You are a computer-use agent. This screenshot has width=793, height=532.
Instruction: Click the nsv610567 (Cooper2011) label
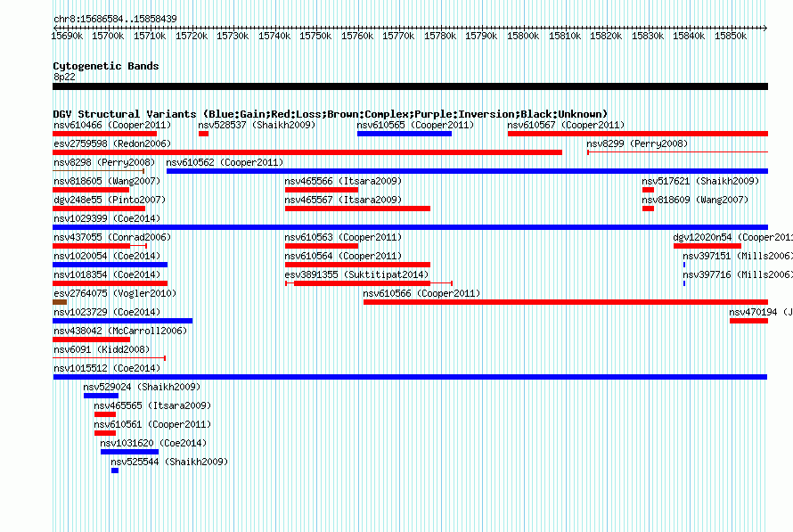point(566,125)
